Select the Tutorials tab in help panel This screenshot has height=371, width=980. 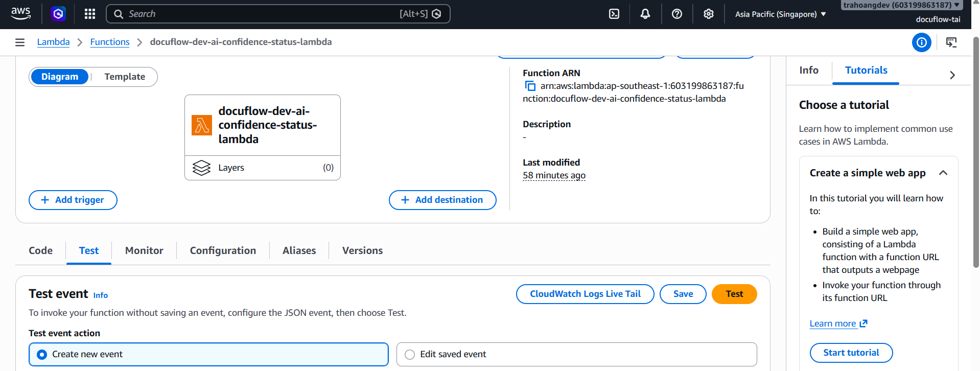tap(866, 71)
